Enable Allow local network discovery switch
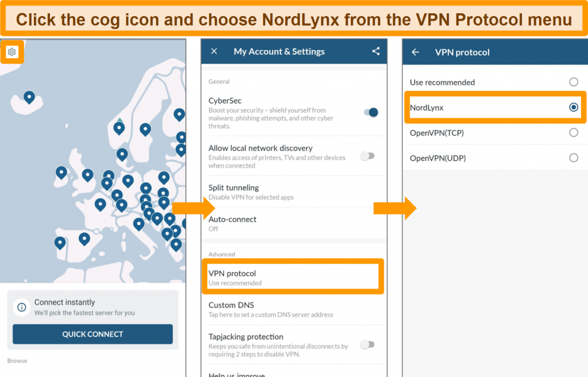The image size is (588, 377). pyautogui.click(x=367, y=156)
